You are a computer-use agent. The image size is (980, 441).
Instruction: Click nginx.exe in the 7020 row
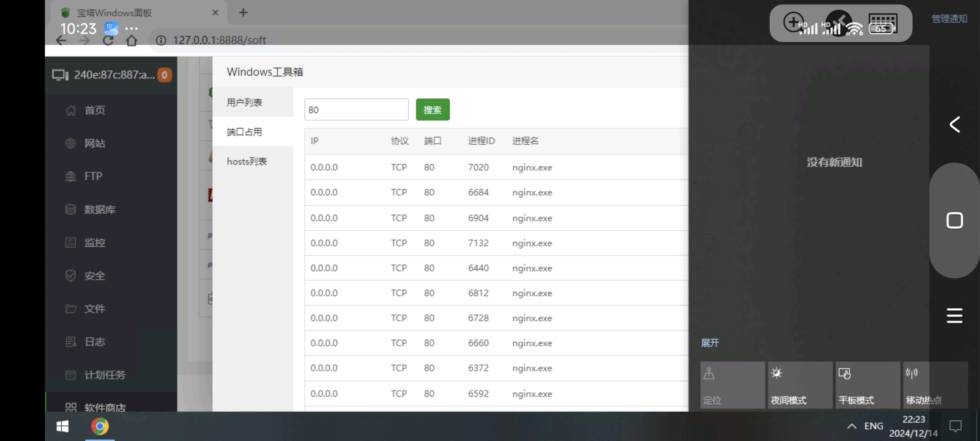pos(532,167)
